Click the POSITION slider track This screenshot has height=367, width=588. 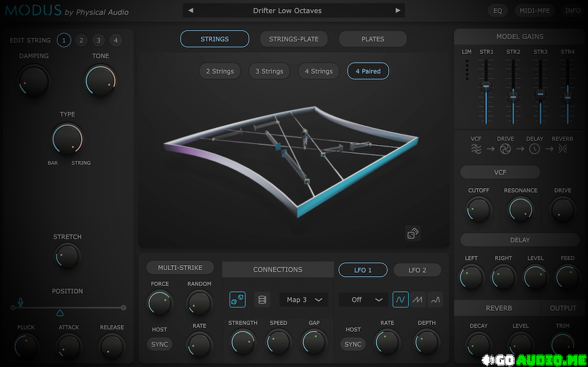pos(68,308)
